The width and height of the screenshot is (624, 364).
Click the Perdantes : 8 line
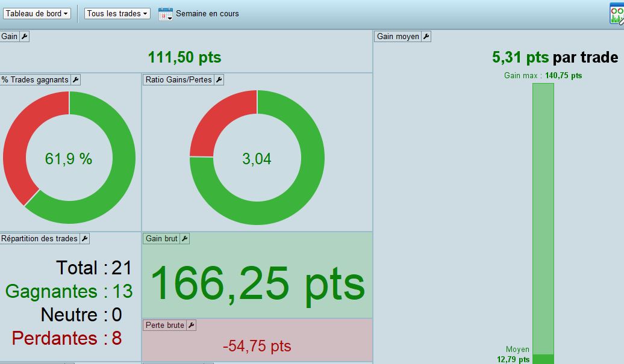(x=67, y=338)
